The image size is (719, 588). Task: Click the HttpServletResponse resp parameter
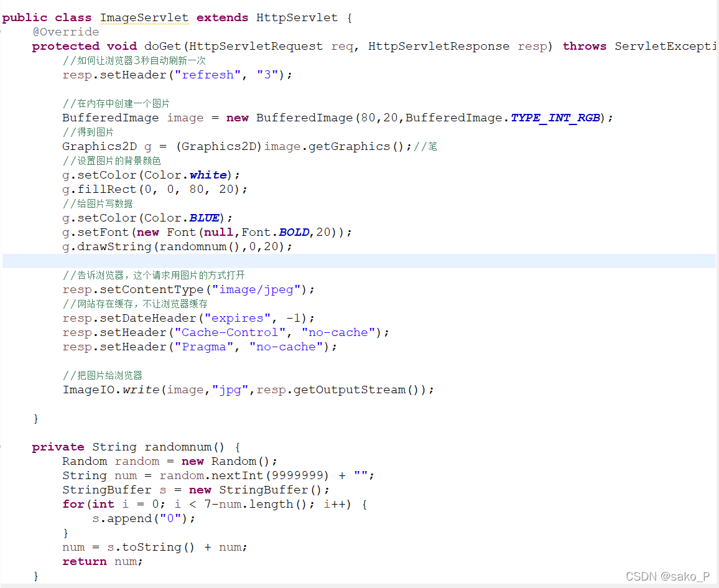(458, 46)
